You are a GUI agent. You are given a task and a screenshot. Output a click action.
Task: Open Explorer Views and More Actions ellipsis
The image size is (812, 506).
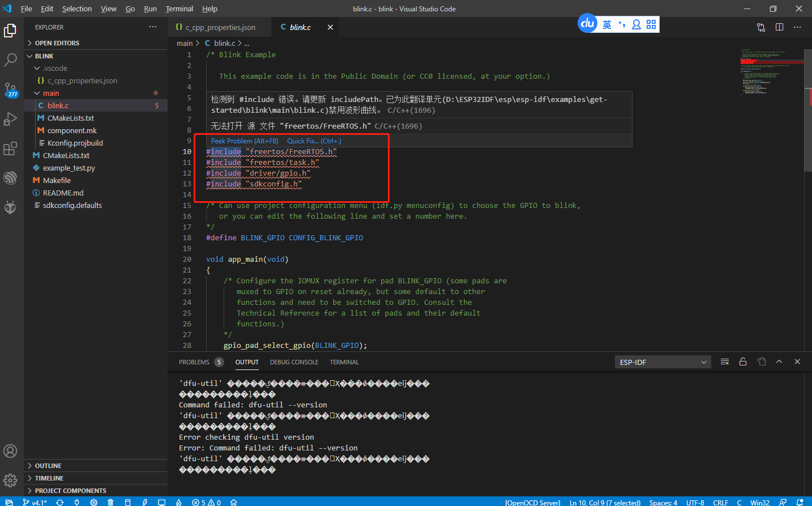[x=153, y=27]
